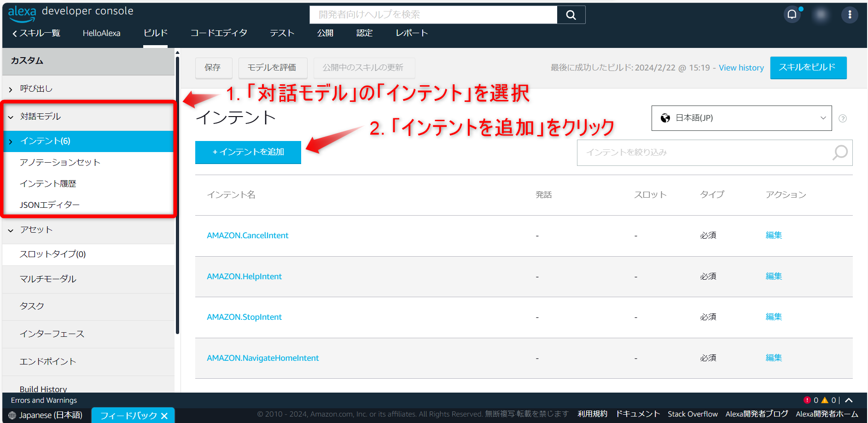Viewport: 868px width, 423px height.
Task: Click the インテントを追加 button
Action: pos(248,152)
